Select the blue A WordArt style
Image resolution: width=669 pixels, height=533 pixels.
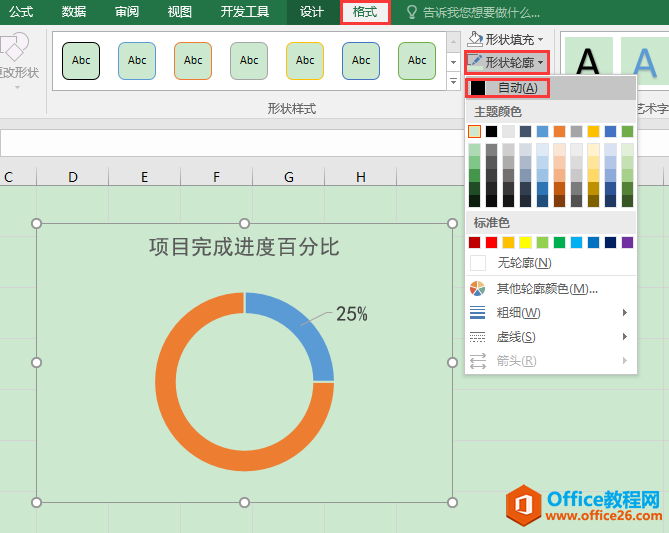point(644,62)
